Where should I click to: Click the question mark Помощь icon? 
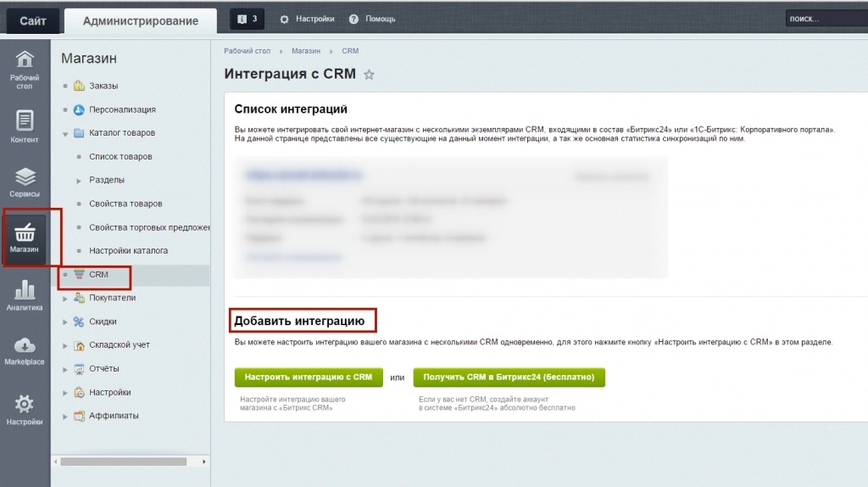tap(353, 19)
